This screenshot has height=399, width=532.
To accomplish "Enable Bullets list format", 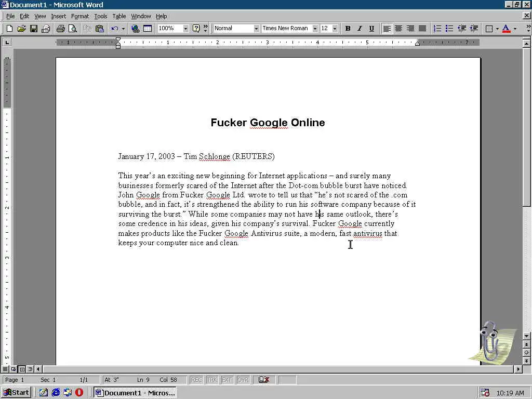I will (449, 29).
